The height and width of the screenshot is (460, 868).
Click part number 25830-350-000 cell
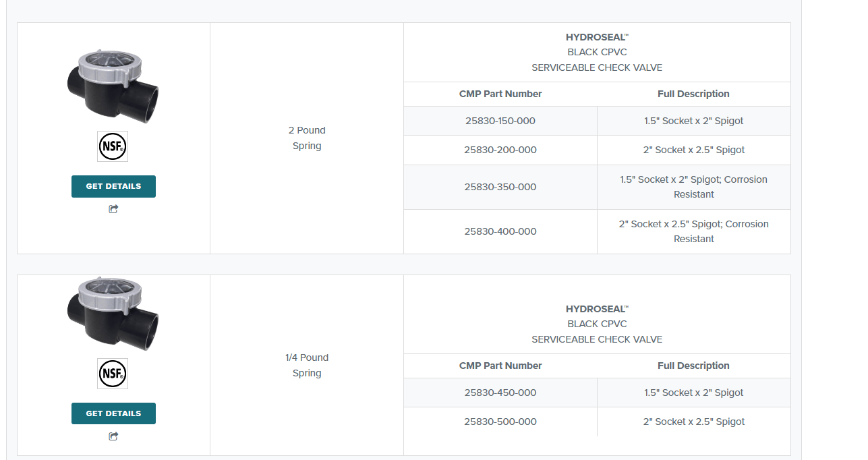500,187
